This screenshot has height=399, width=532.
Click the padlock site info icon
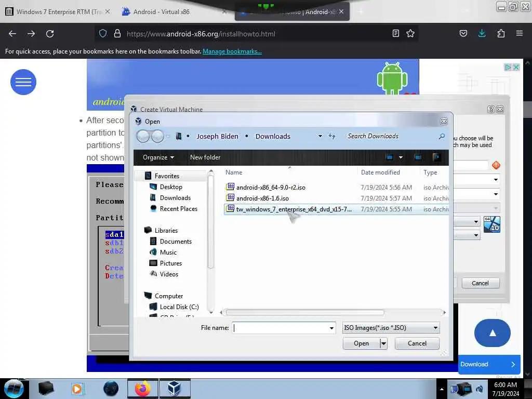(117, 34)
